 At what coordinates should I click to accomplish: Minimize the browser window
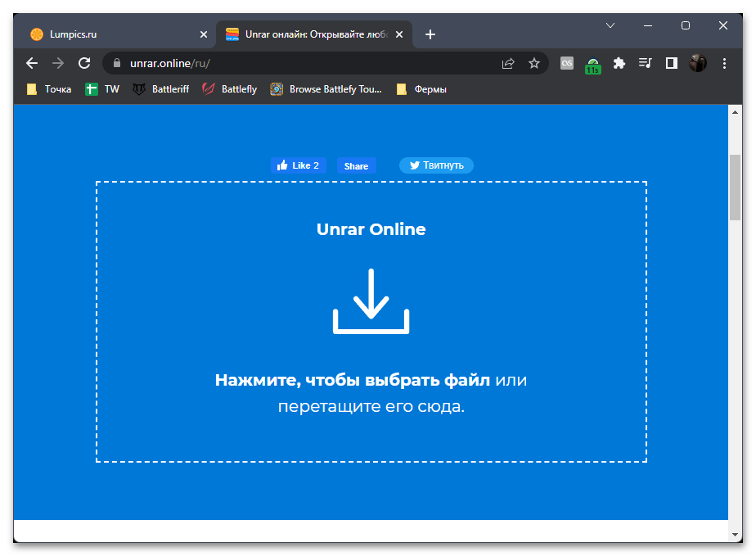(x=648, y=25)
